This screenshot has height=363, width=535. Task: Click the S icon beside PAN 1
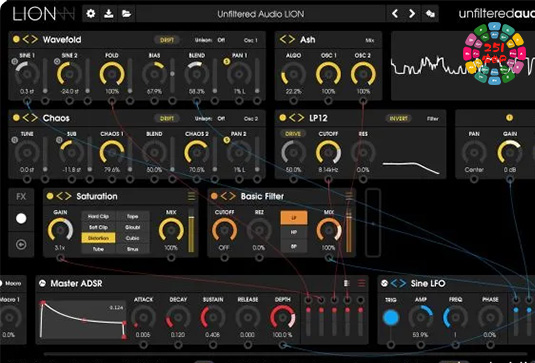[227, 61]
